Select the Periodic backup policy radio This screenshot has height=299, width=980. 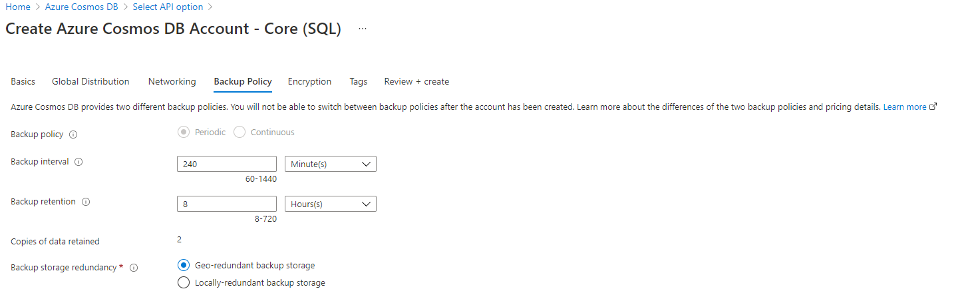pos(184,133)
